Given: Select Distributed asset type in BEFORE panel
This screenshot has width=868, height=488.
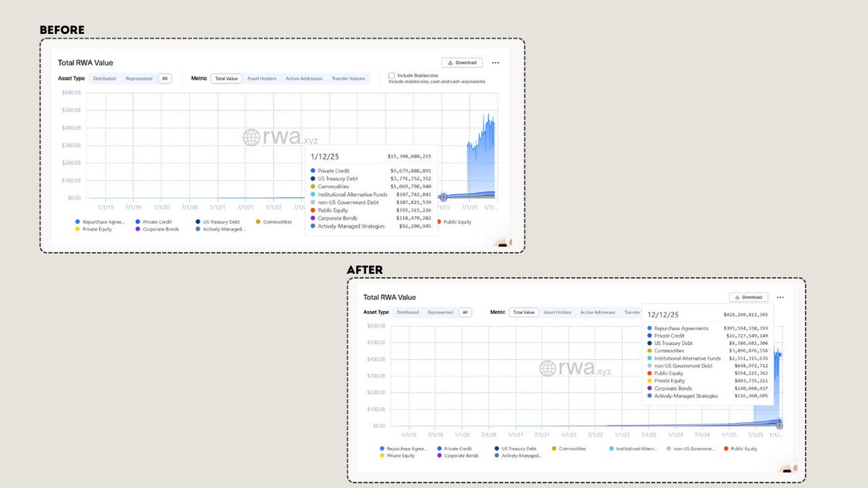Looking at the screenshot, I should point(104,78).
